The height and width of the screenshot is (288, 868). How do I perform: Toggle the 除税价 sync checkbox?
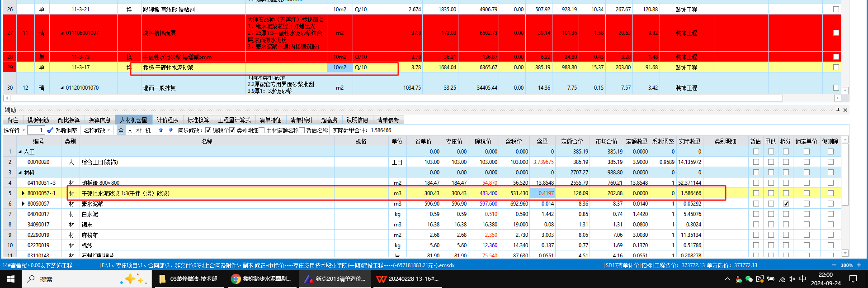pyautogui.click(x=208, y=130)
